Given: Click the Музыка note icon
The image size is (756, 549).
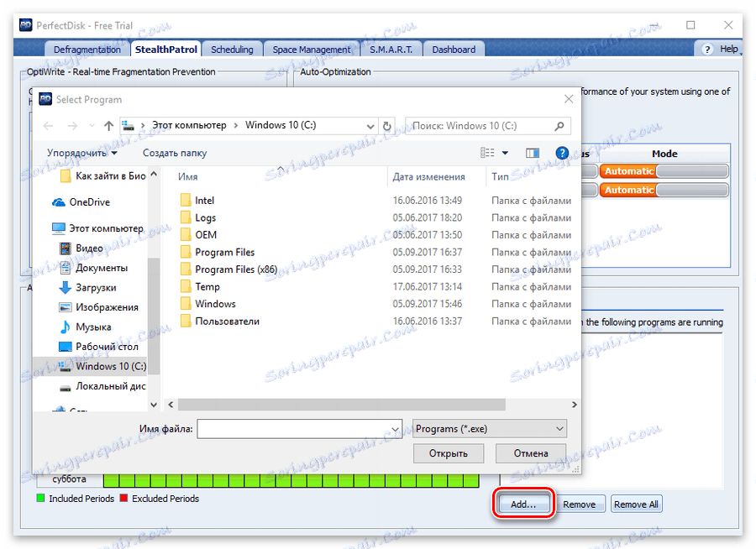Looking at the screenshot, I should coord(65,327).
